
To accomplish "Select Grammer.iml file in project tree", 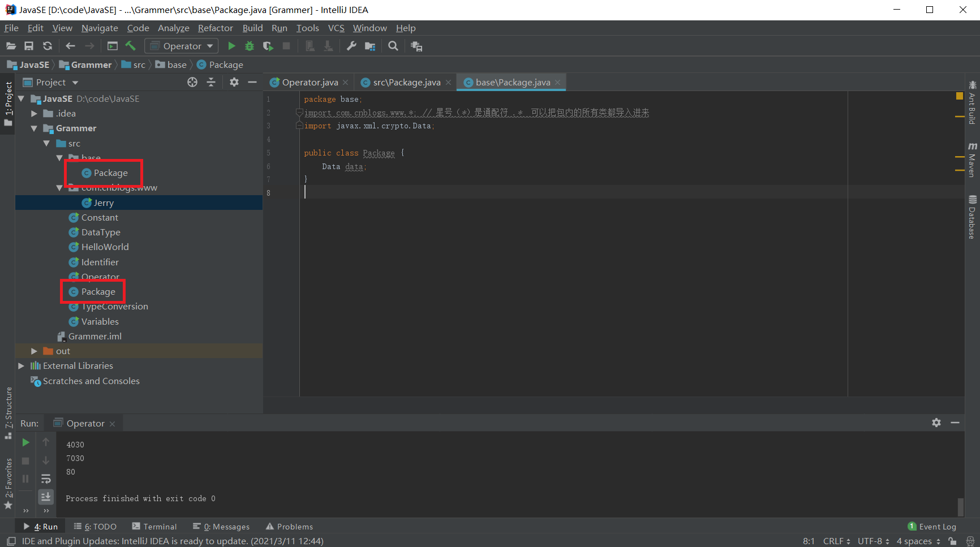I will 89,337.
